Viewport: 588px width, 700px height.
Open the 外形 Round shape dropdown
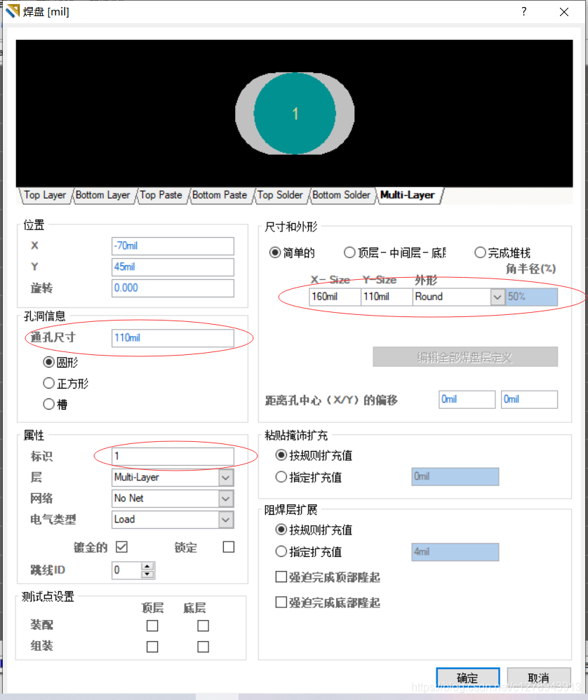(497, 297)
